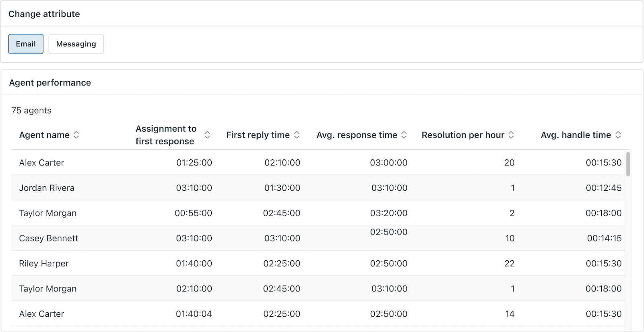Click the resolution per hour value 22

tap(509, 264)
